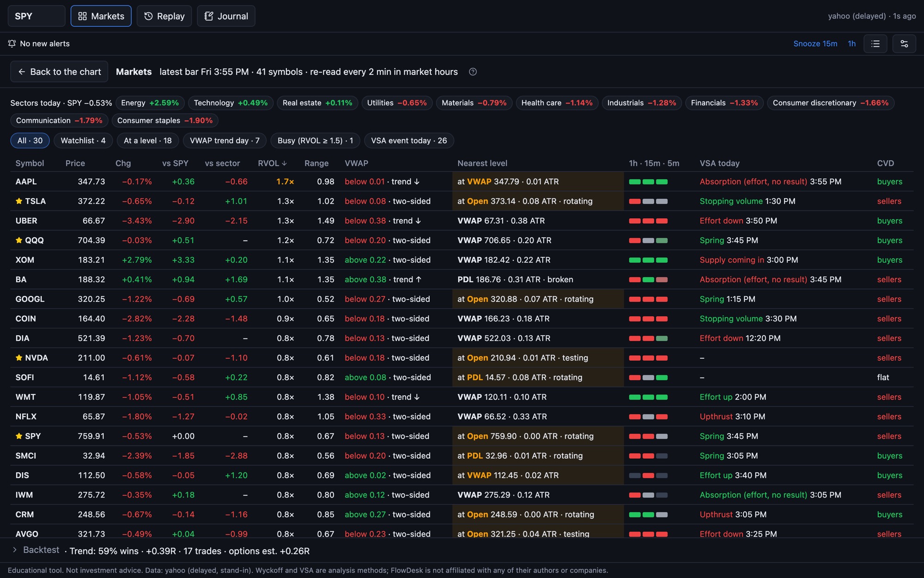The width and height of the screenshot is (924, 578).
Task: Select the Consumer discretionary sector chip
Action: (x=831, y=103)
